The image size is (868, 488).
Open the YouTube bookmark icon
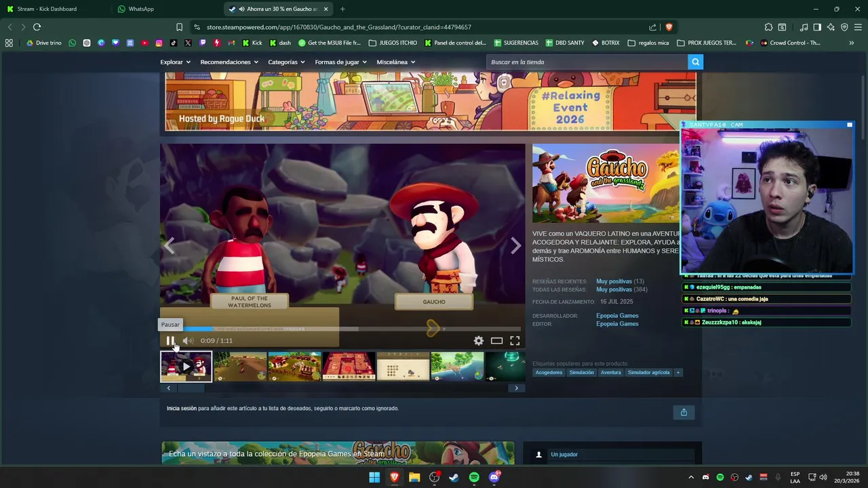pos(144,43)
